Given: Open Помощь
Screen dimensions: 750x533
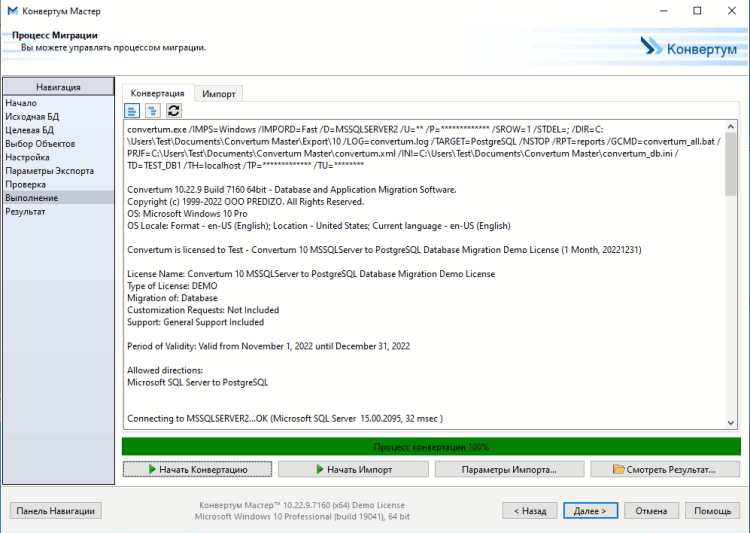Looking at the screenshot, I should [x=713, y=511].
